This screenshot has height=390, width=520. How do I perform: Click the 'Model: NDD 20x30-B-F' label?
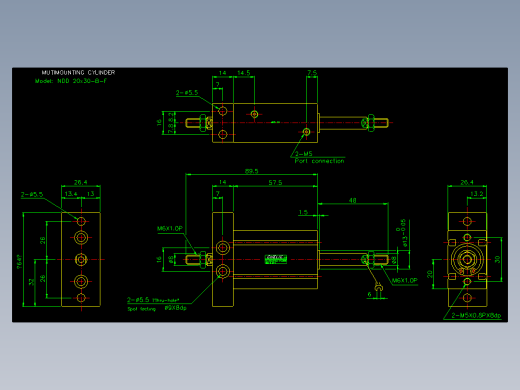click(71, 81)
